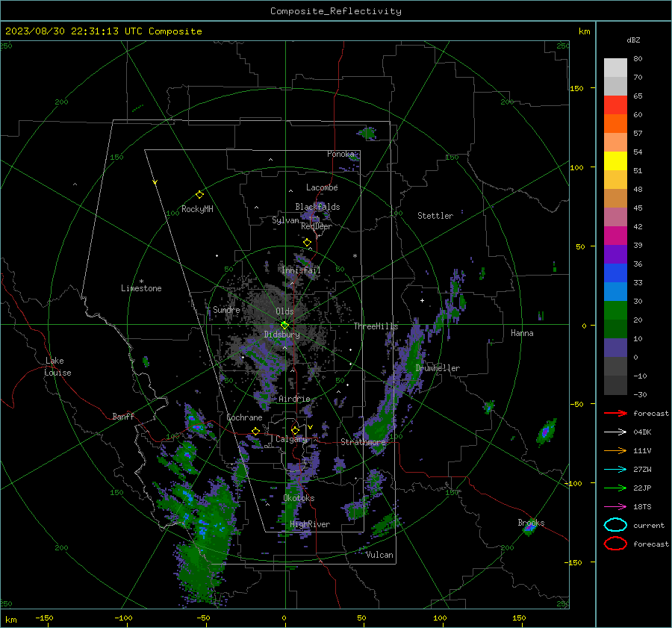Screen dimensions: 672x628
Task: Select the 51 dBZ yellow color swatch
Action: (615, 161)
